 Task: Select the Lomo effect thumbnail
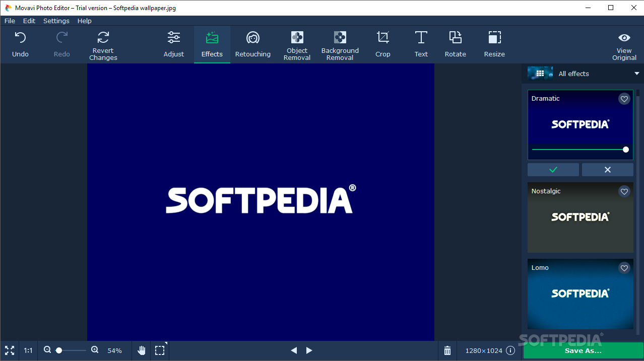click(581, 294)
